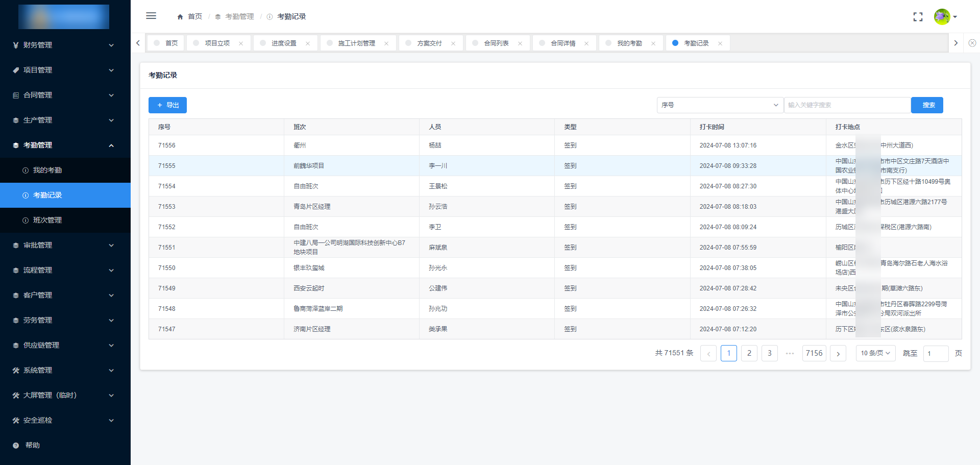Click the pagination ellipsis more-pages button
The image size is (980, 465).
[790, 353]
